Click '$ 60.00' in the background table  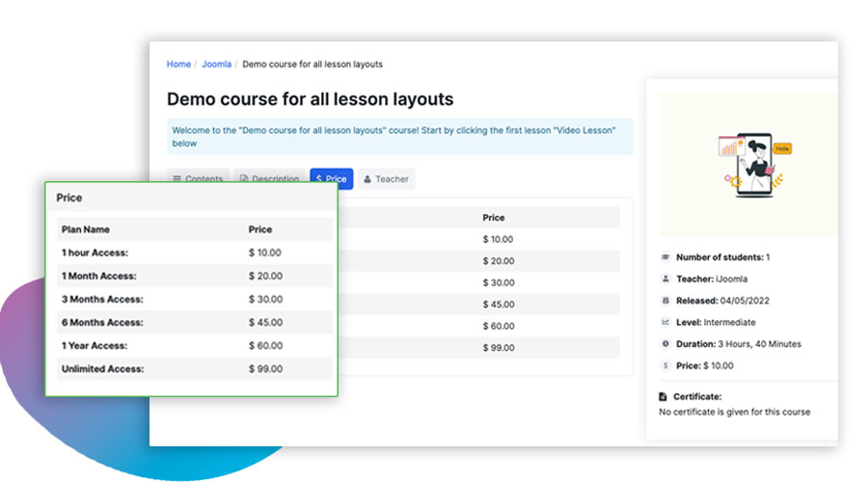[x=499, y=326]
